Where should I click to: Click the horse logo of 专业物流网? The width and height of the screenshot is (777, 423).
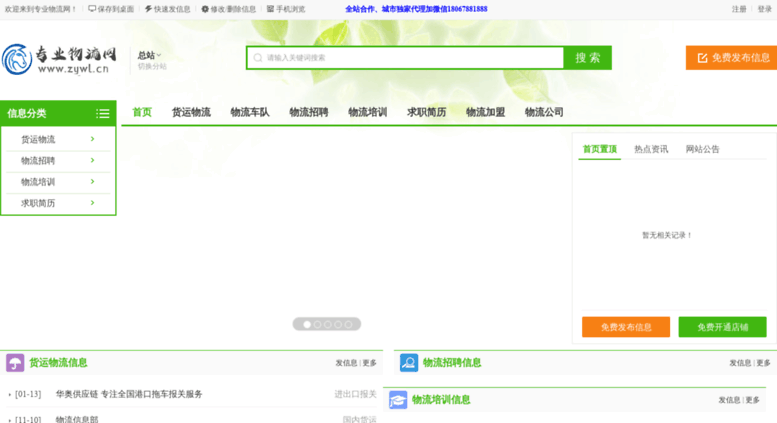coord(17,59)
